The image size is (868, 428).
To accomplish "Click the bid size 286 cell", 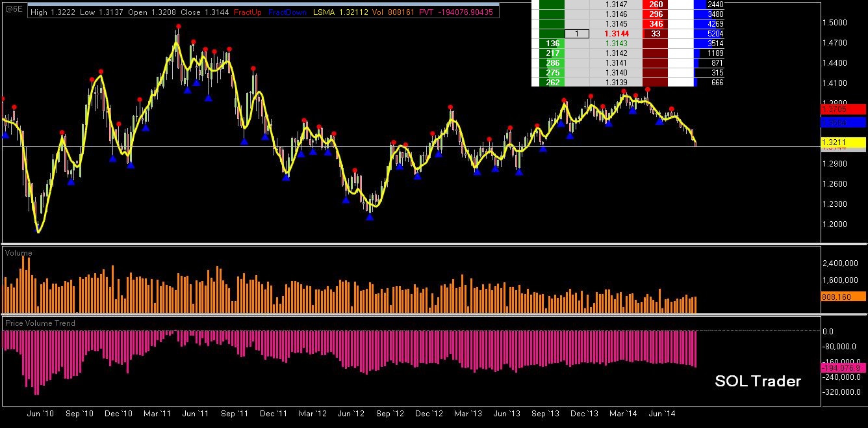I will coord(553,62).
